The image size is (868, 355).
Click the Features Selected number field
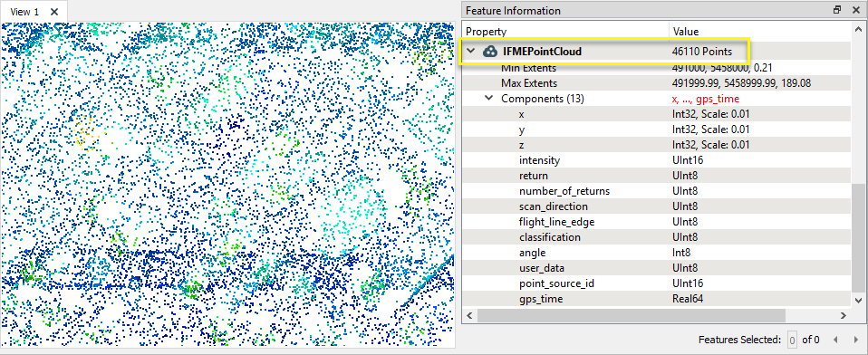(x=792, y=340)
